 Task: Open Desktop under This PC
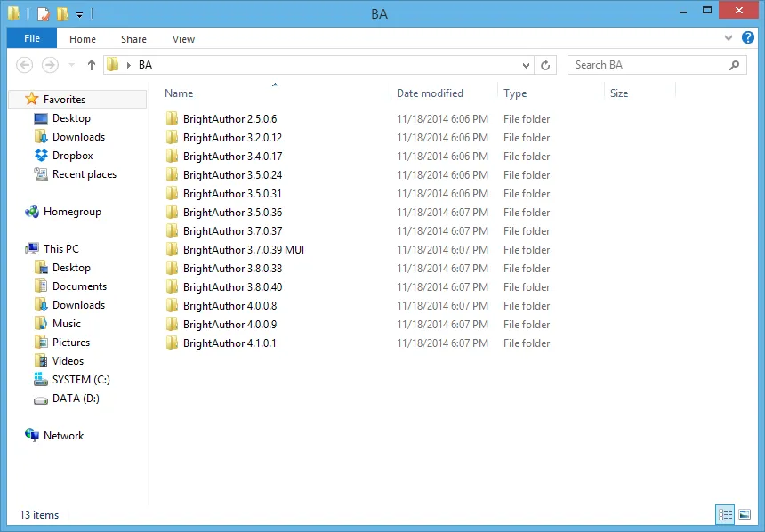[71, 268]
